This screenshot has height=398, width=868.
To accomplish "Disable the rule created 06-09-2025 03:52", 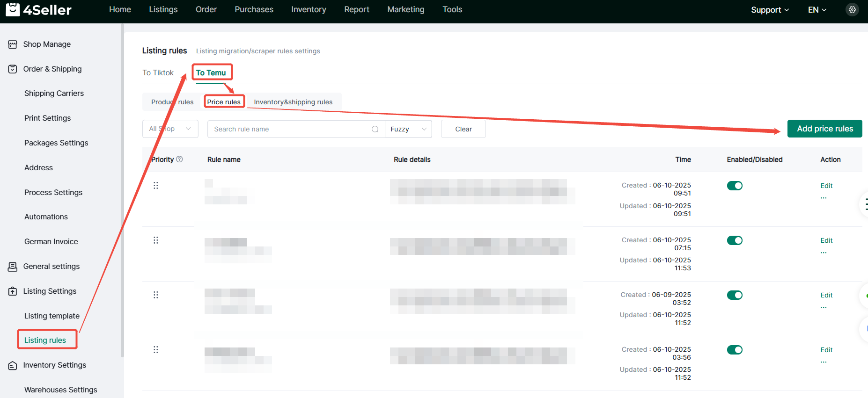I will tap(735, 295).
